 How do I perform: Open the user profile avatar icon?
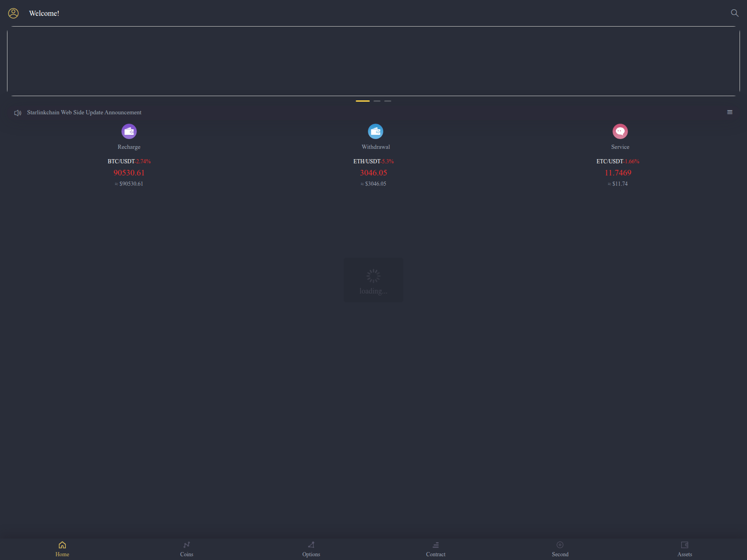[x=14, y=13]
